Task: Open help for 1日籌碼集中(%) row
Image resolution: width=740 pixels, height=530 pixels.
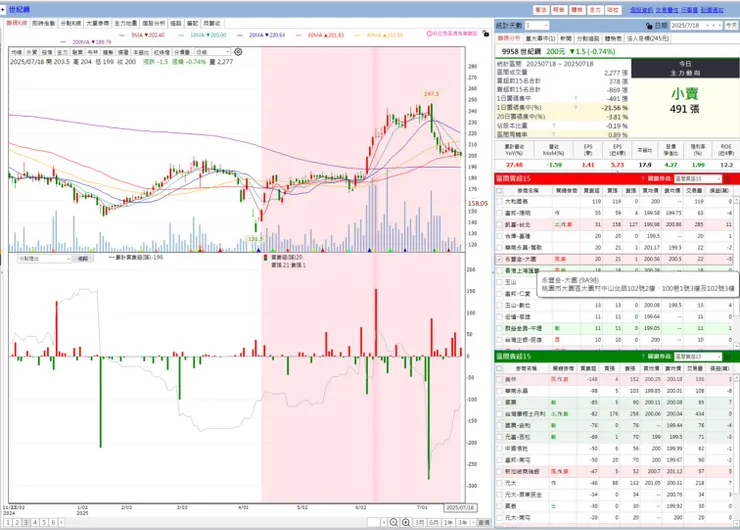Action: 575,108
